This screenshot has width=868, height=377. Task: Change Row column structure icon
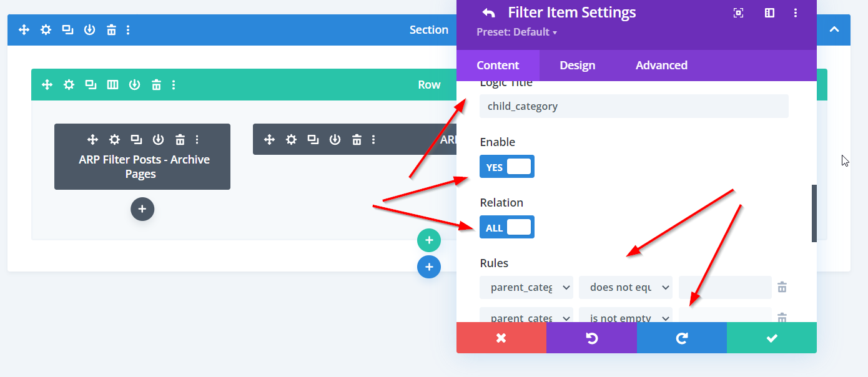[112, 84]
